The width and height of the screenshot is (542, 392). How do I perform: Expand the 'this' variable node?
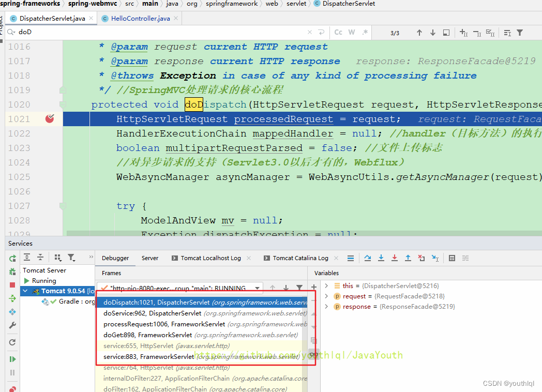click(x=326, y=285)
